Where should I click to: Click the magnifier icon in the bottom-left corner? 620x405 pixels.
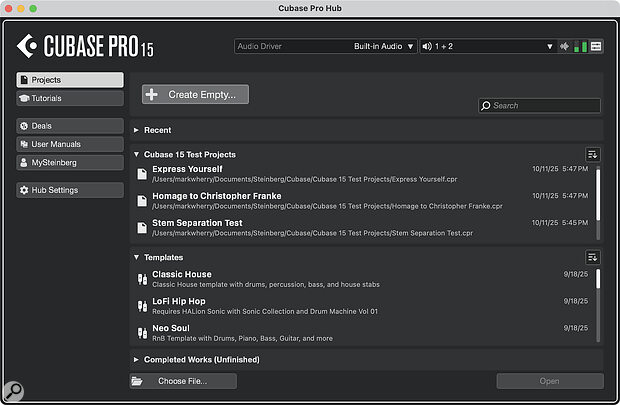tap(13, 391)
